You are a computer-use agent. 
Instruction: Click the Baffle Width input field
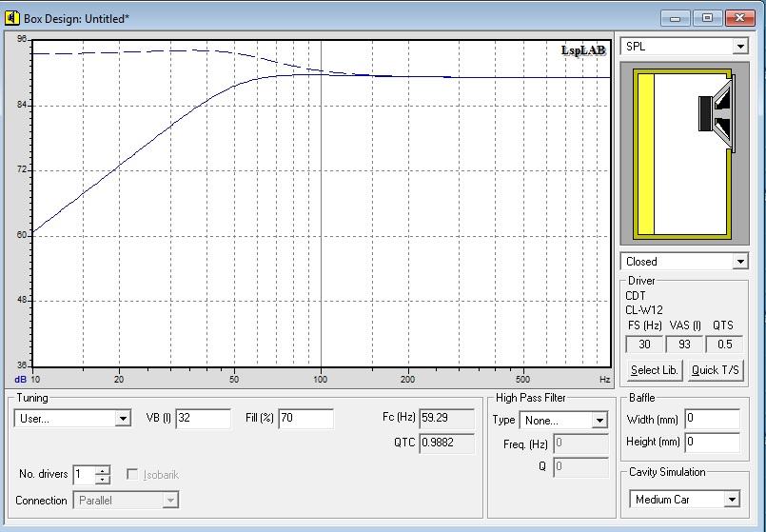(712, 420)
